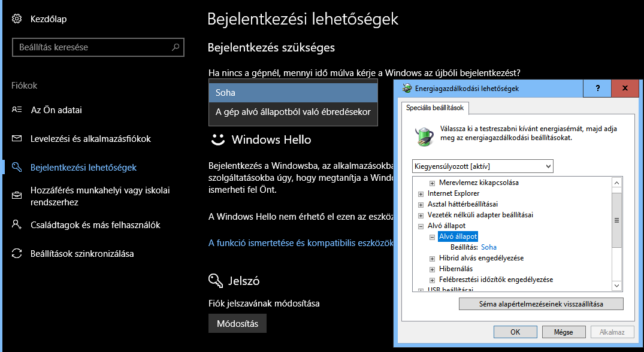644x352 pixels.
Task: Expand Hibernálás node
Action: tap(432, 269)
